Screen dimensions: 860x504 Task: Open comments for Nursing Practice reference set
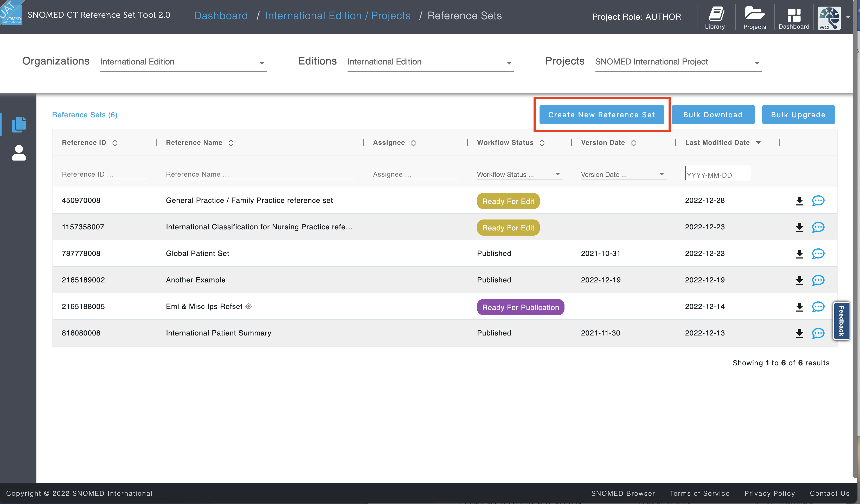coord(818,227)
